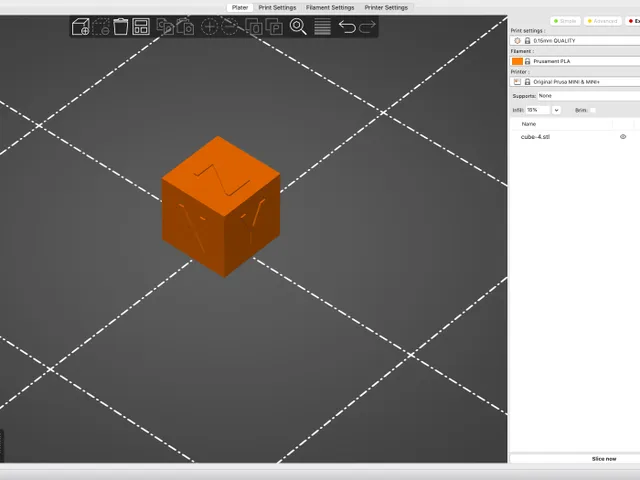The image size is (640, 480).
Task: Switch to Expert mode with red dot
Action: point(633,21)
